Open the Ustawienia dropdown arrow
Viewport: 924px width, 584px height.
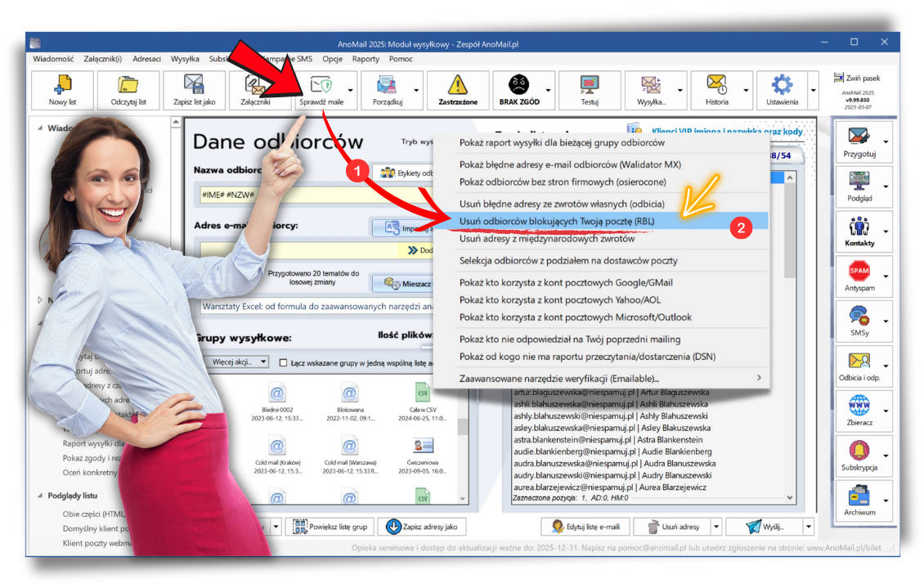tap(814, 90)
